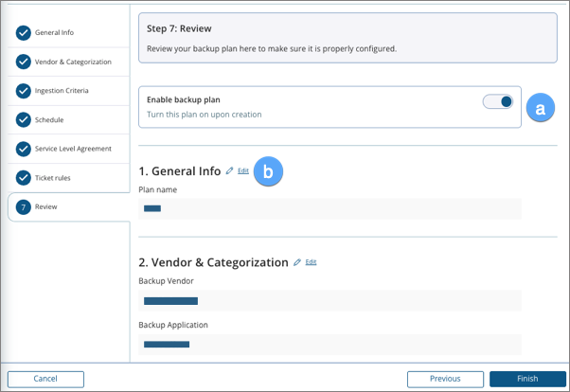The image size is (570, 392).
Task: Click the General Info checkmark icon
Action: (x=23, y=33)
